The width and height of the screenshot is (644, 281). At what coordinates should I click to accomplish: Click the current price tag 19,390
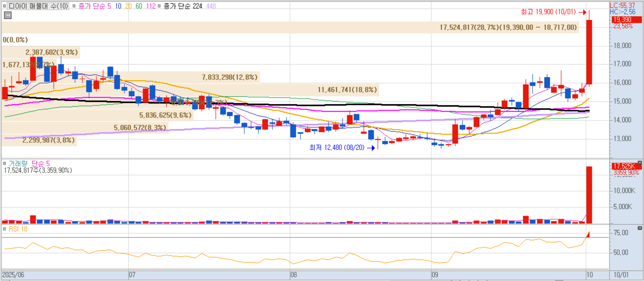[x=626, y=20]
